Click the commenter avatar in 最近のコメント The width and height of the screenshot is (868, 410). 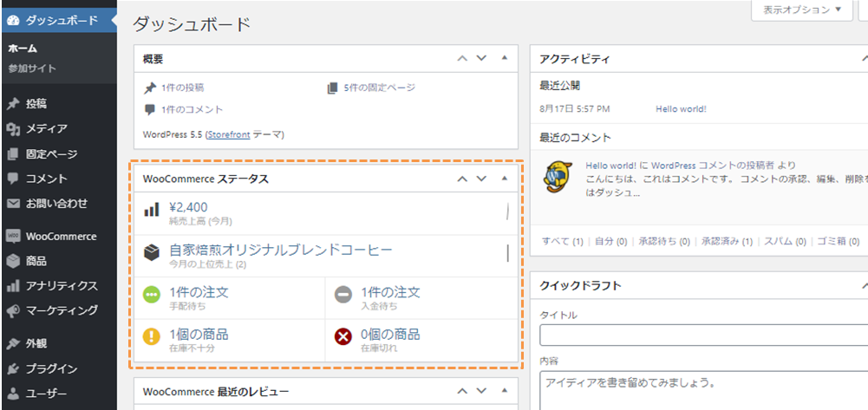558,176
